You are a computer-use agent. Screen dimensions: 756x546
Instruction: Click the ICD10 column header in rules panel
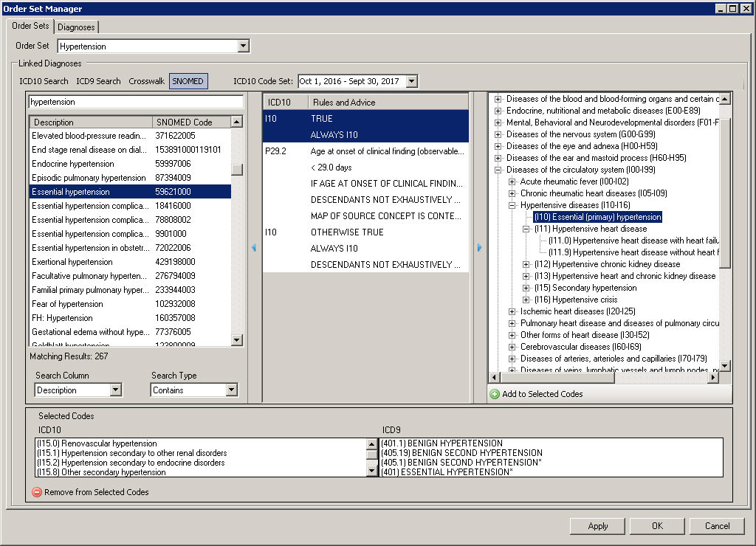coord(286,102)
